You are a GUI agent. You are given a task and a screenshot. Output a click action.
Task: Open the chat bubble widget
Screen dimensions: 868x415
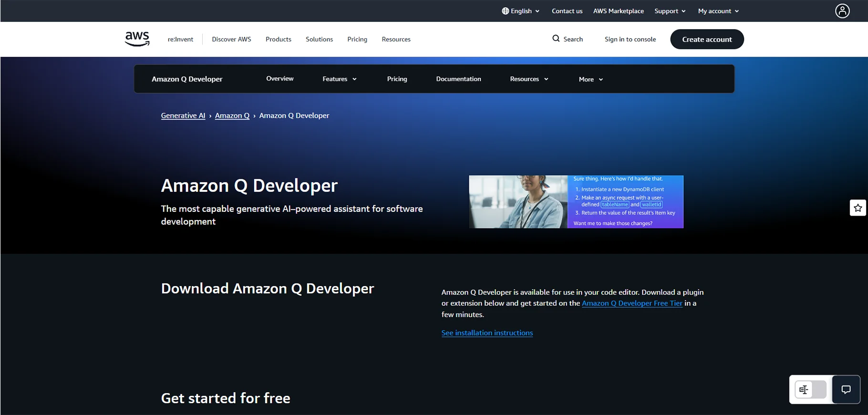click(846, 390)
